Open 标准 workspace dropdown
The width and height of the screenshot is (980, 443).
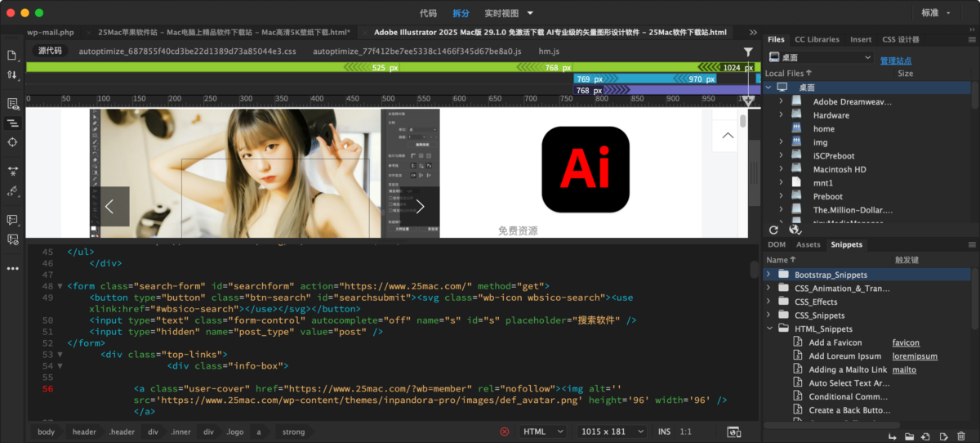pyautogui.click(x=936, y=13)
